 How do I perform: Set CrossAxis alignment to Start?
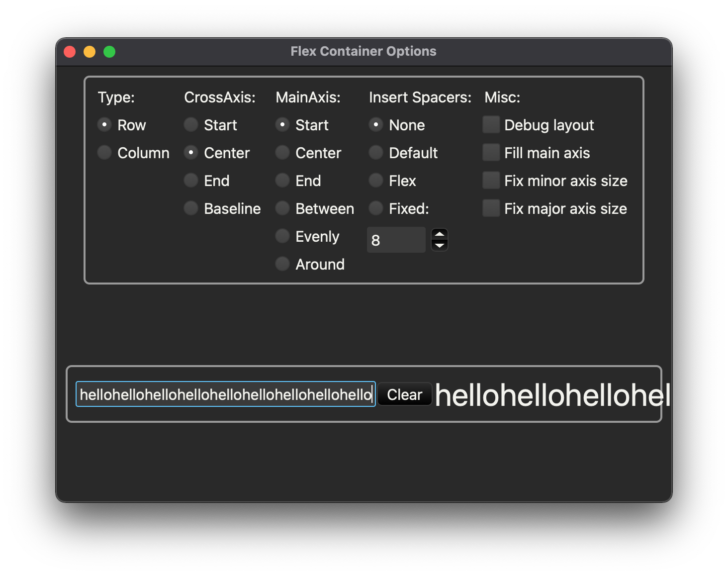click(x=191, y=125)
